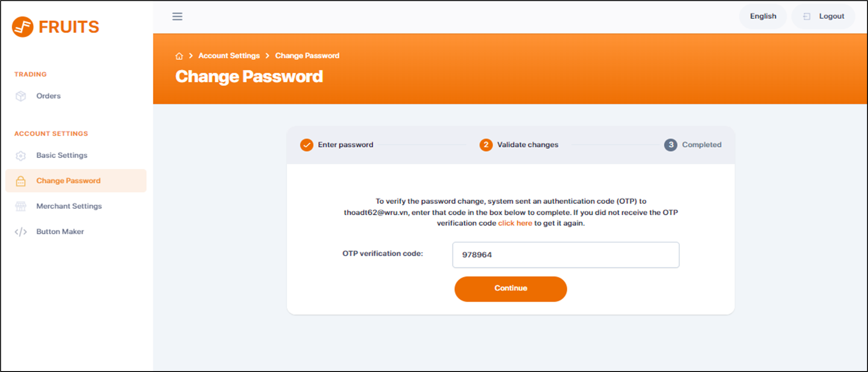Click the Basic Settings gear icon
Image resolution: width=868 pixels, height=372 pixels.
pyautogui.click(x=21, y=156)
